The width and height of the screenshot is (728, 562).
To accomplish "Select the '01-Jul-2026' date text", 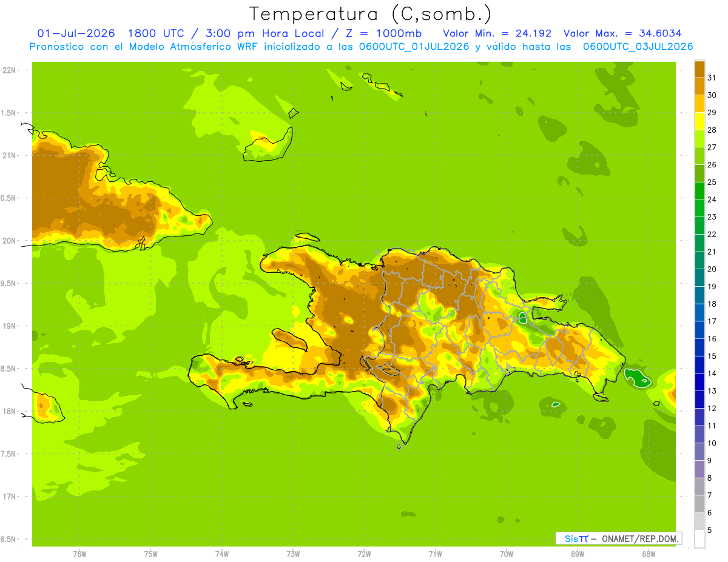I will pos(76,33).
